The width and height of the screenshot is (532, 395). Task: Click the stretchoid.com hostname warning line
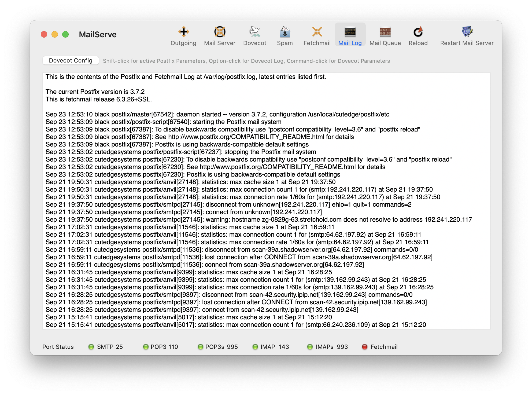pos(258,220)
